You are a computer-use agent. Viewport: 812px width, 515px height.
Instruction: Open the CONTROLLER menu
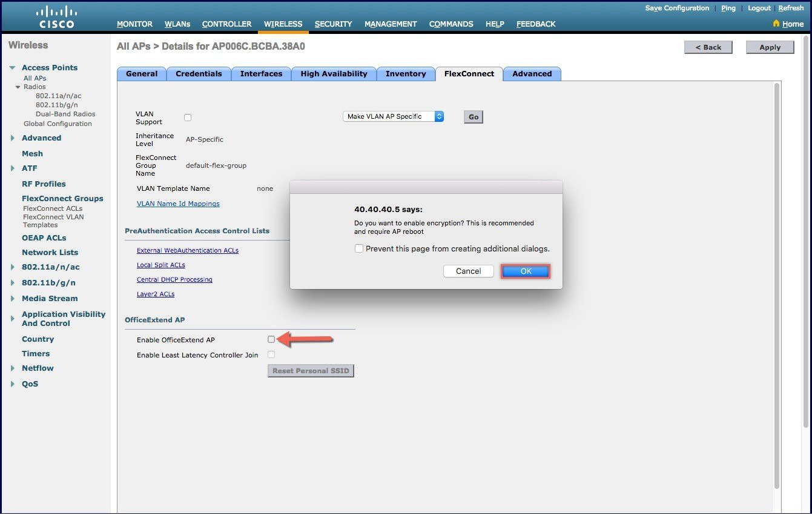pyautogui.click(x=227, y=24)
